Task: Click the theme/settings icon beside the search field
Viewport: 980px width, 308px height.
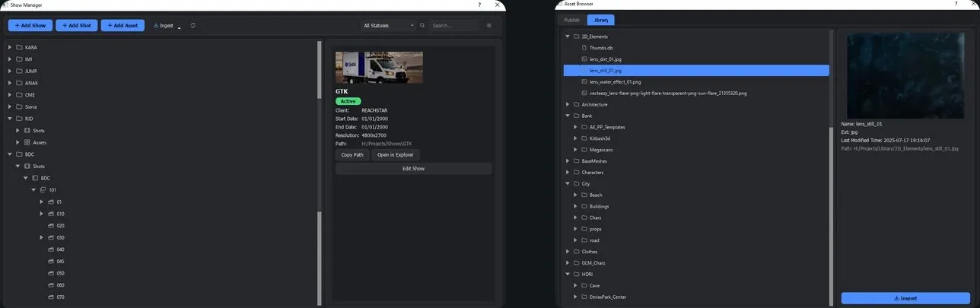Action: tap(489, 25)
